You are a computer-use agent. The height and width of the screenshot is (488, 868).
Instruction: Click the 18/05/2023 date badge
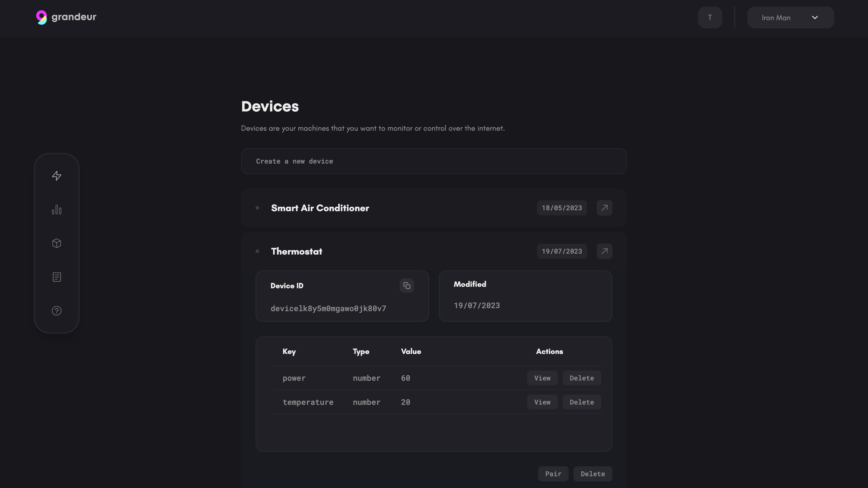point(562,208)
